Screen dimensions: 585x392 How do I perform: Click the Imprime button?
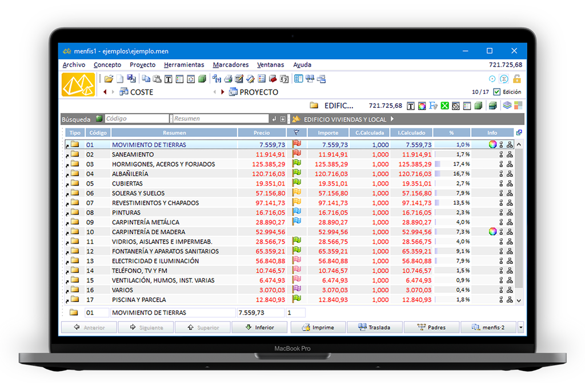click(318, 328)
